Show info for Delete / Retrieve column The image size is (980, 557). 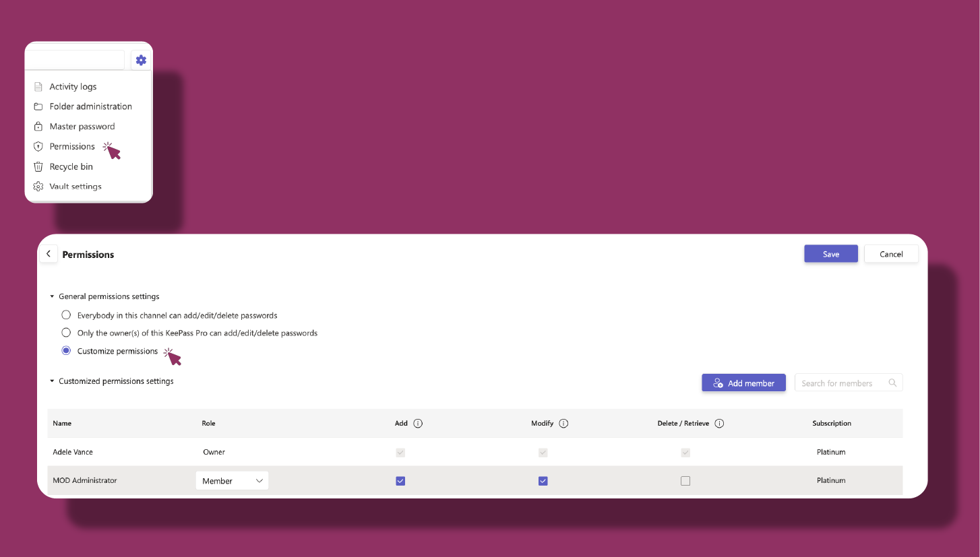tap(719, 424)
